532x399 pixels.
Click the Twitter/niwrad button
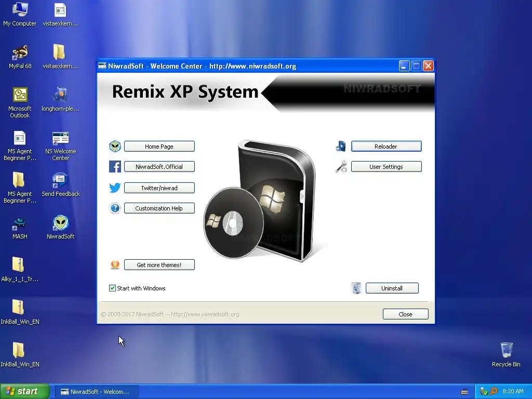159,188
